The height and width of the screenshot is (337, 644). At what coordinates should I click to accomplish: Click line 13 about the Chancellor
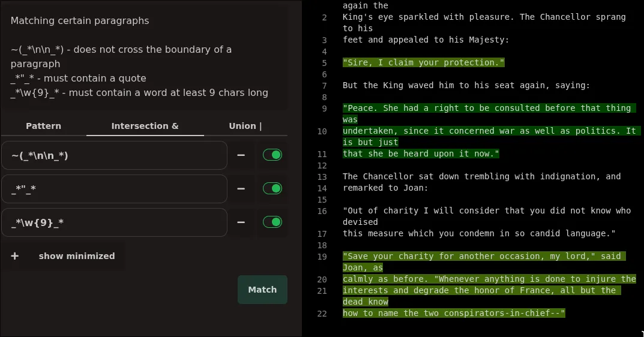pyautogui.click(x=481, y=177)
